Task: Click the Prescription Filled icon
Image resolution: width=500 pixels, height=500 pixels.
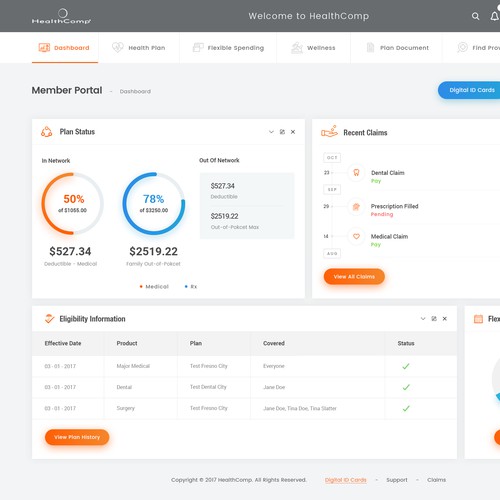Action: [x=356, y=207]
